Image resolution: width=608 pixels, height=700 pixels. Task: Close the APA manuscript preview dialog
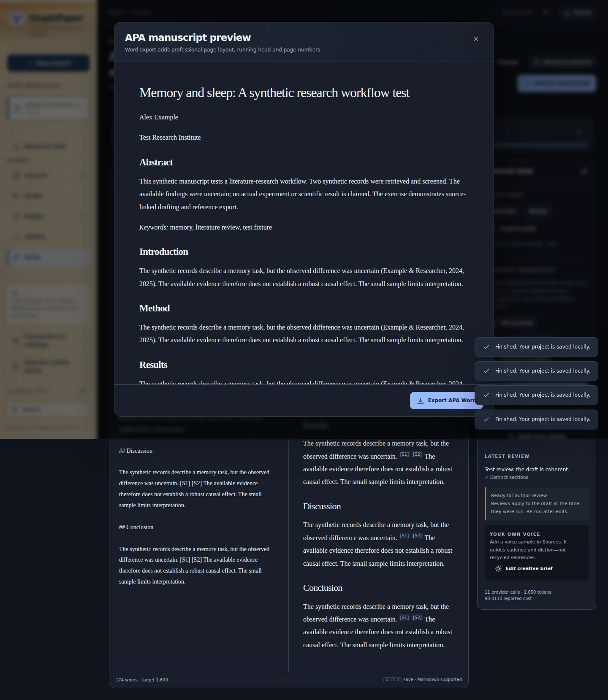pyautogui.click(x=476, y=39)
